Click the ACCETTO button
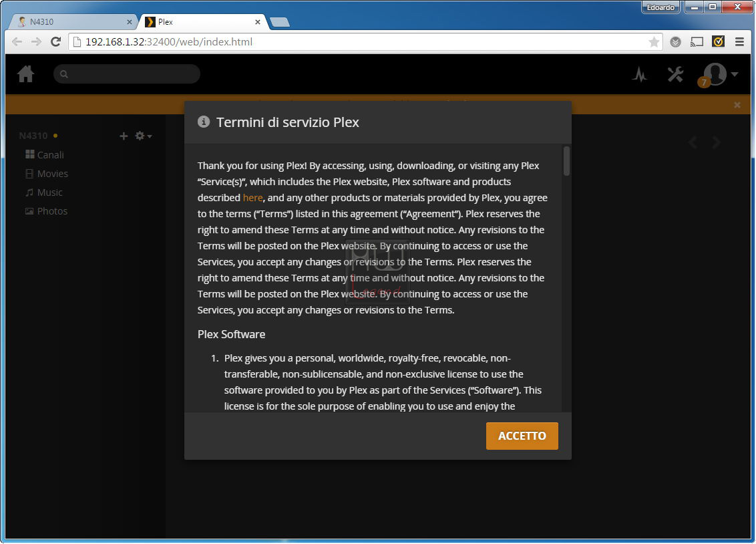 click(x=522, y=436)
